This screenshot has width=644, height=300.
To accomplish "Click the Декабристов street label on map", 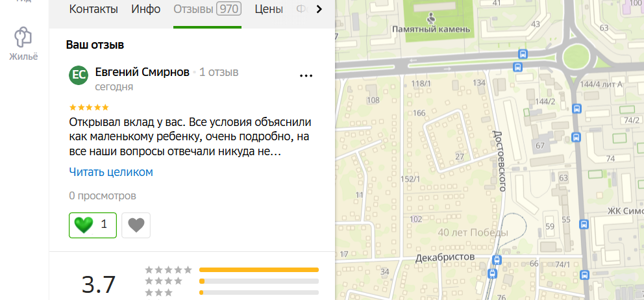I will (x=445, y=258).
